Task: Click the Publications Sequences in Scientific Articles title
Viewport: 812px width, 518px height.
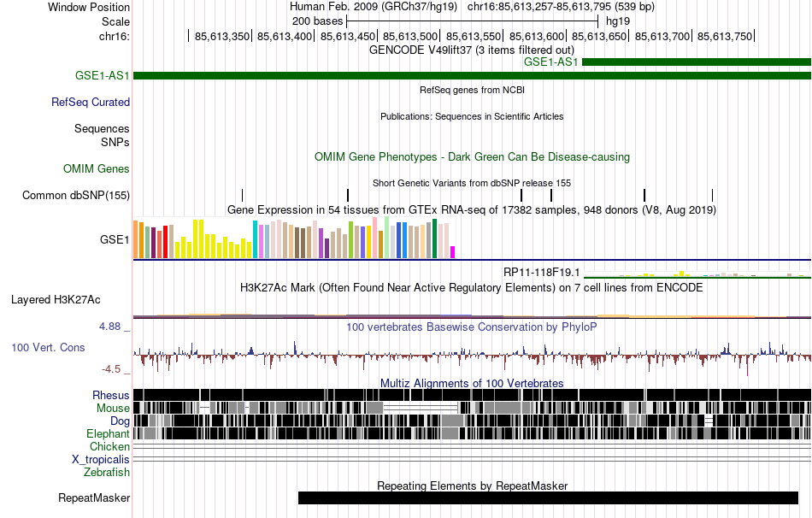Action: point(472,116)
